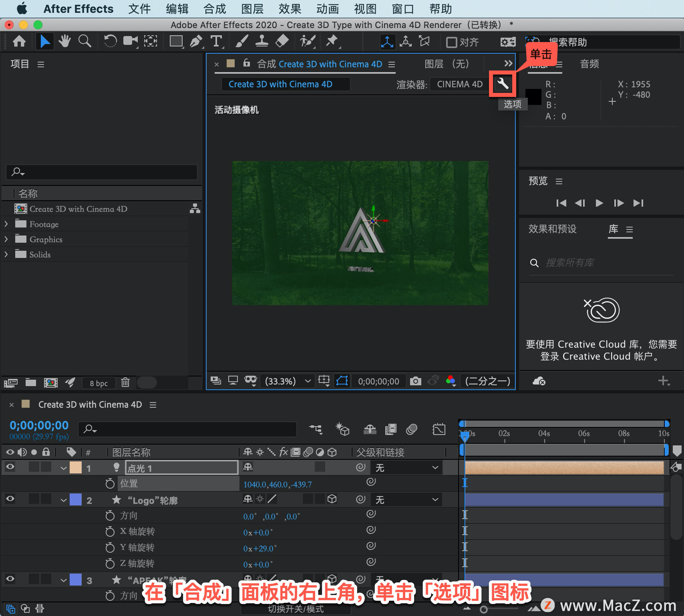Screen dimensions: 684x616
Task: Toggle 3D layer switch on Logo layer
Action: [x=332, y=499]
